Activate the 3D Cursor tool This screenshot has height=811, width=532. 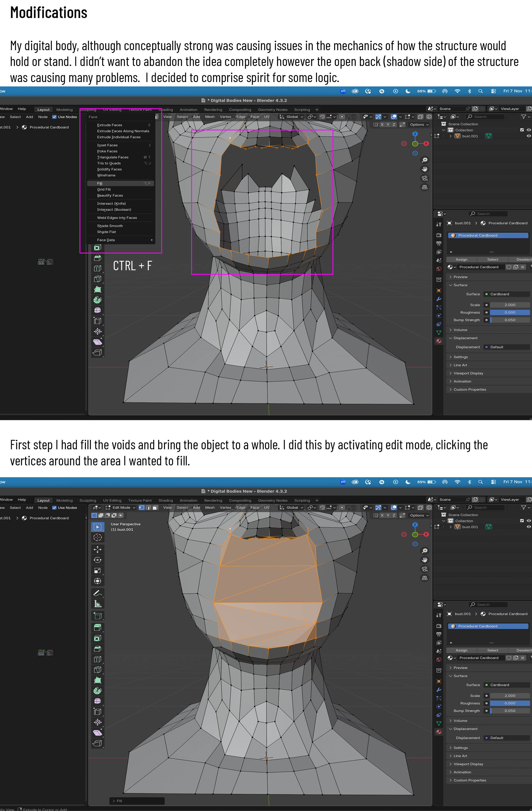point(98,537)
